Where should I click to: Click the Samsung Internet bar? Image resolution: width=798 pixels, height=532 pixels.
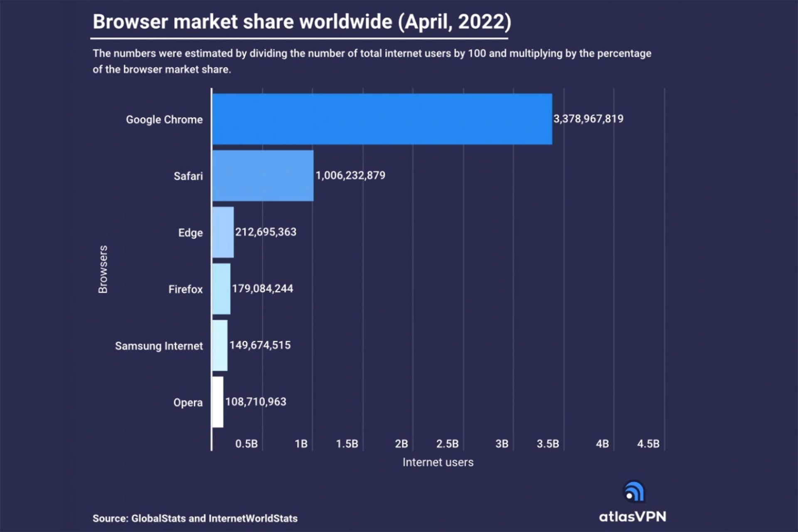coord(220,345)
